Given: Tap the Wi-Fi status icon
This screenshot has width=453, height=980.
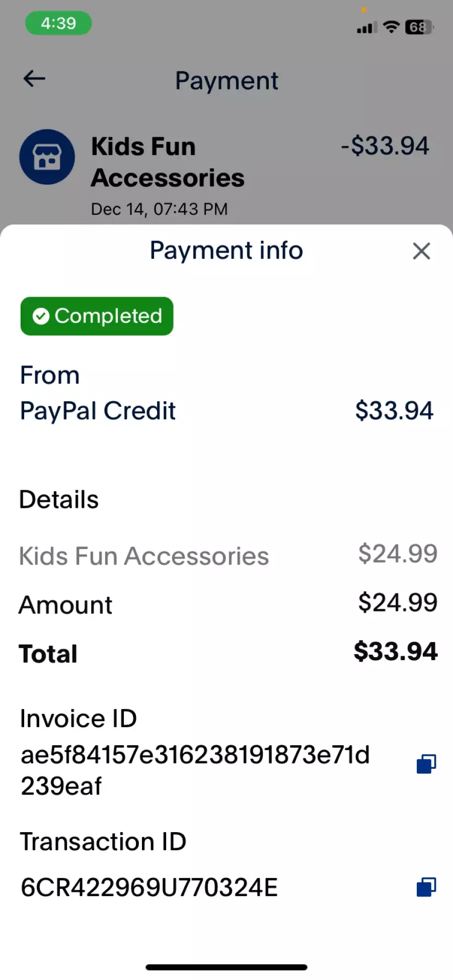Looking at the screenshot, I should (391, 27).
